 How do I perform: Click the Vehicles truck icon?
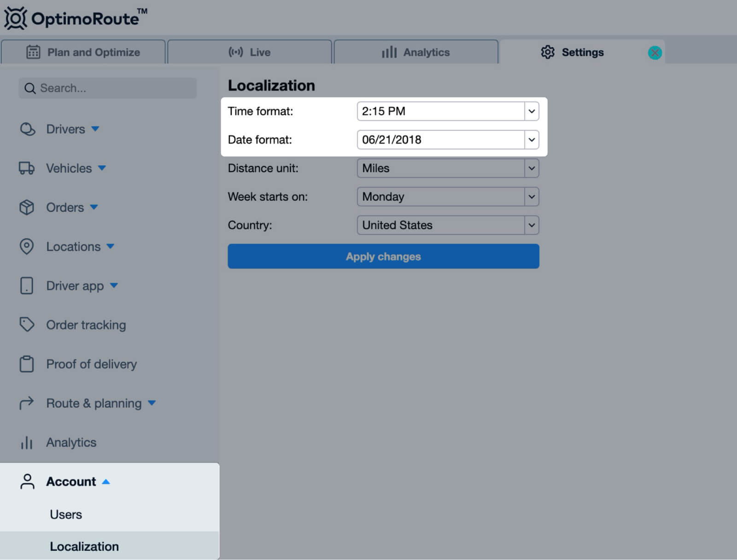tap(27, 169)
